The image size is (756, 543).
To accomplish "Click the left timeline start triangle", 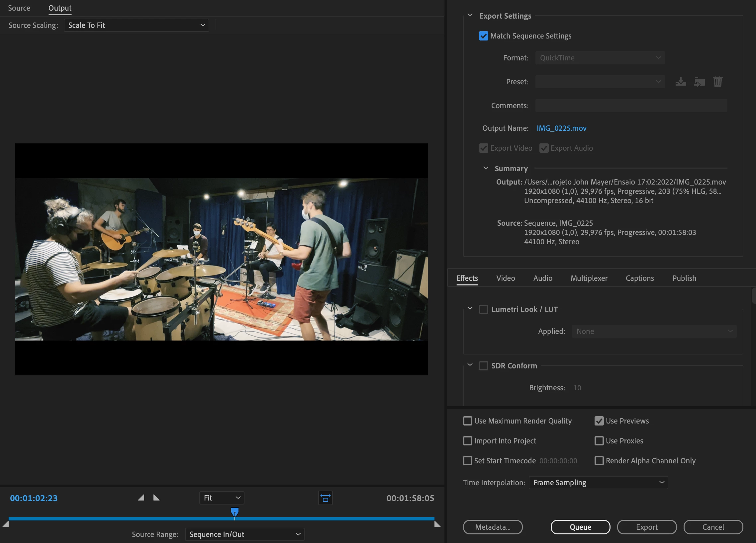I will 6,524.
